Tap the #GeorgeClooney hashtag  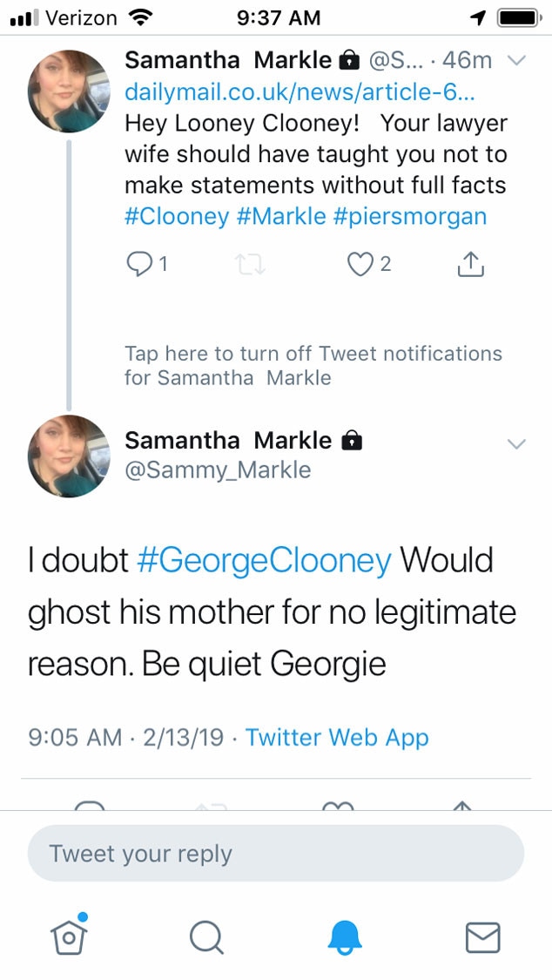pos(264,560)
